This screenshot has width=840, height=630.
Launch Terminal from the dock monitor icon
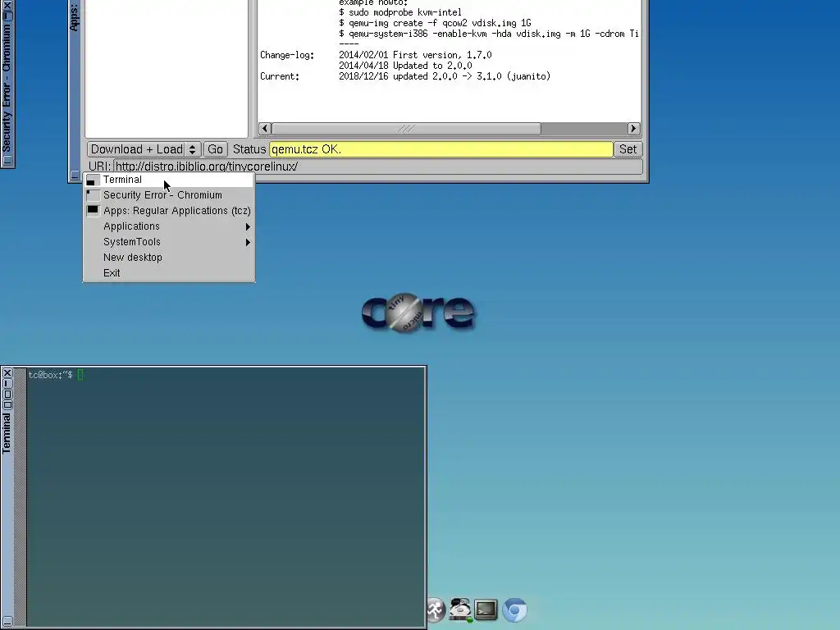coord(486,609)
